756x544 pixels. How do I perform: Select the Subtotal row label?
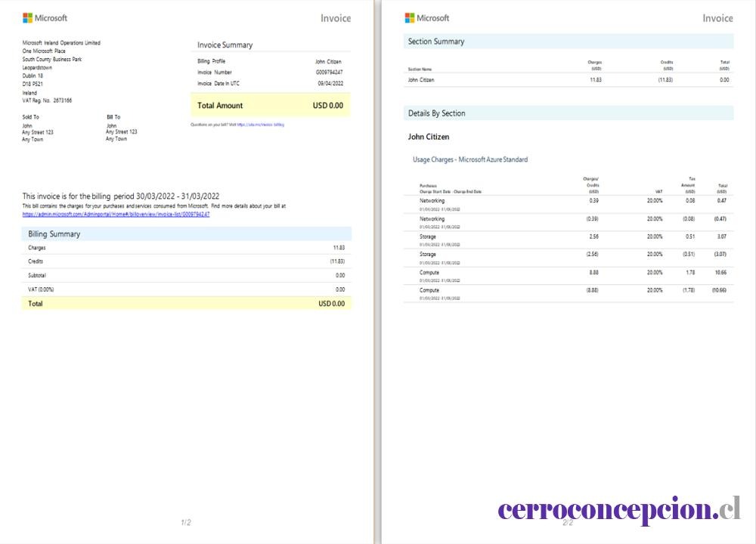coord(36,276)
